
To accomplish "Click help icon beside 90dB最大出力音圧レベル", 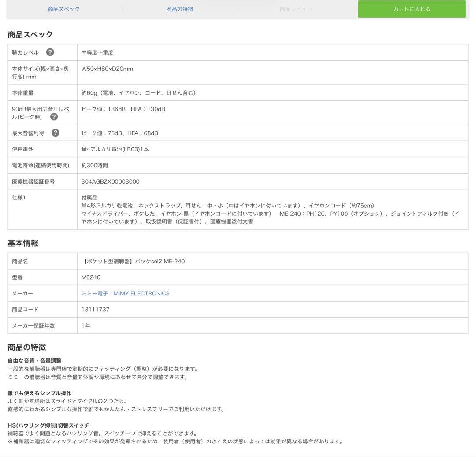I will click(x=54, y=117).
